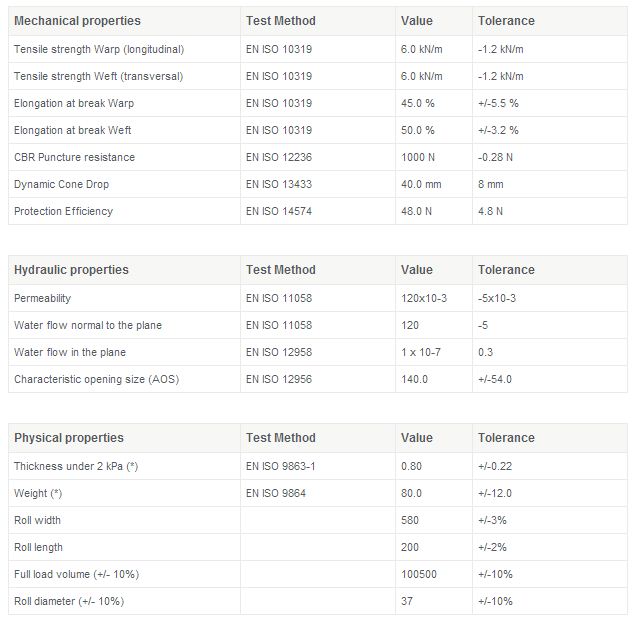
Task: Click the Mechanical properties table header
Action: click(77, 21)
